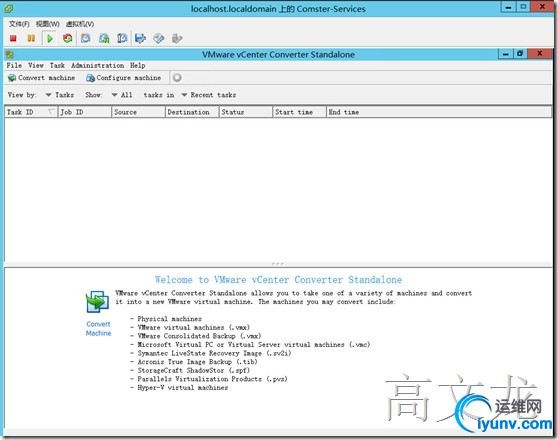Viewport: 558px width, 440px height.
Task: Click 'Hyper-V virtual machines' list entry
Action: (183, 387)
